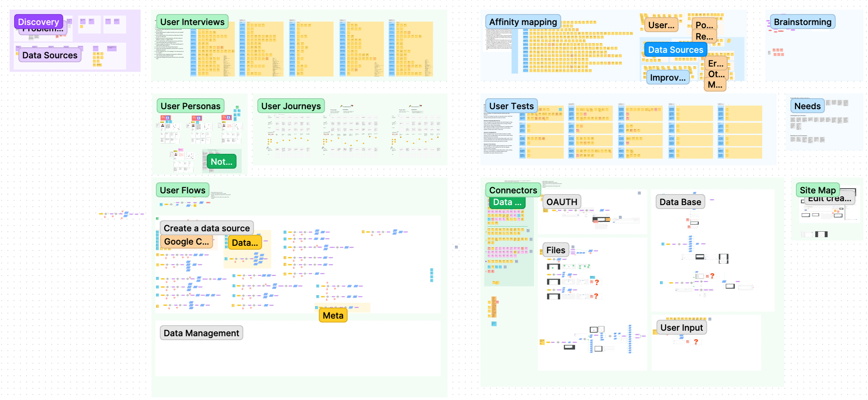868x400 pixels.
Task: Select the User Flows section tag
Action: [x=182, y=190]
